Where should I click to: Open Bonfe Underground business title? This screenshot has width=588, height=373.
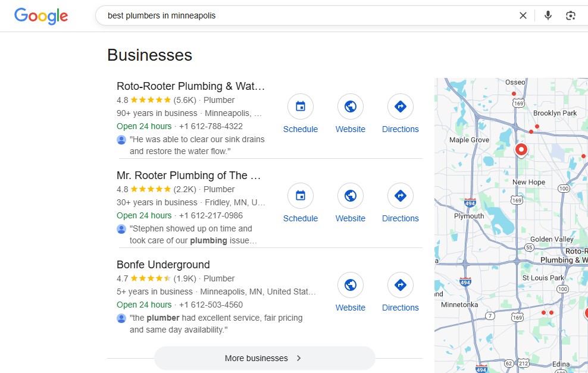[x=163, y=265]
